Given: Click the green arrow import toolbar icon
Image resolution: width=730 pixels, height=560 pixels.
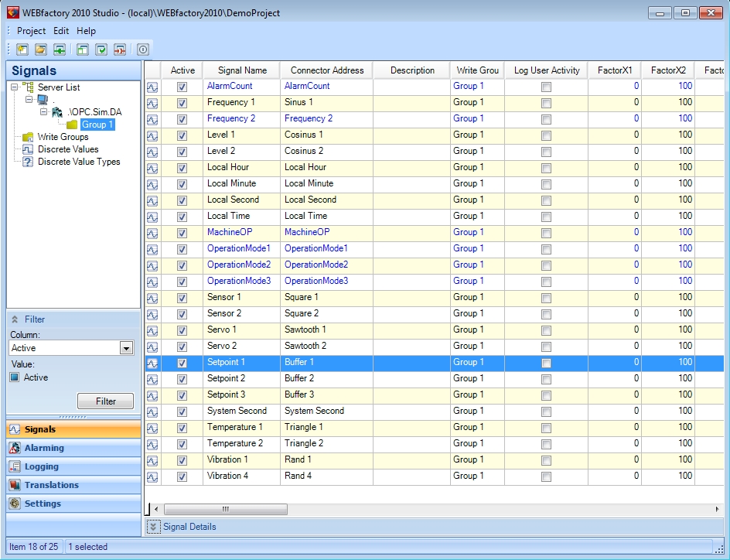Looking at the screenshot, I should 59,50.
